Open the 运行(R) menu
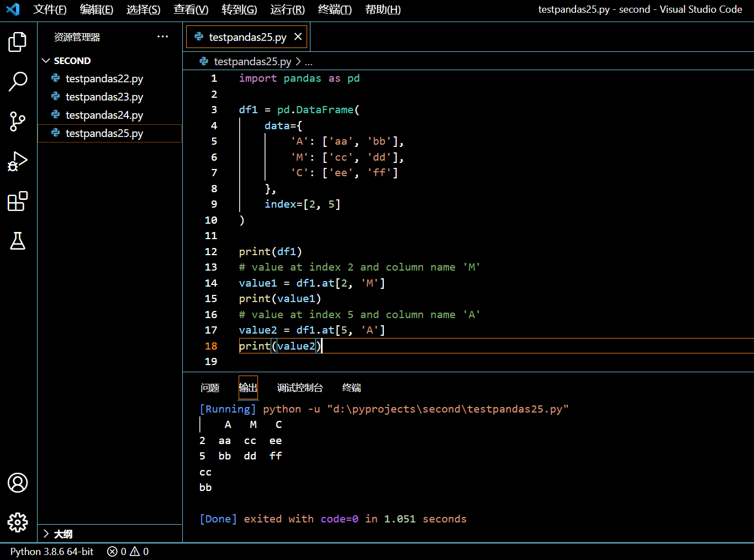Viewport: 754px width, 560px height. pos(287,9)
